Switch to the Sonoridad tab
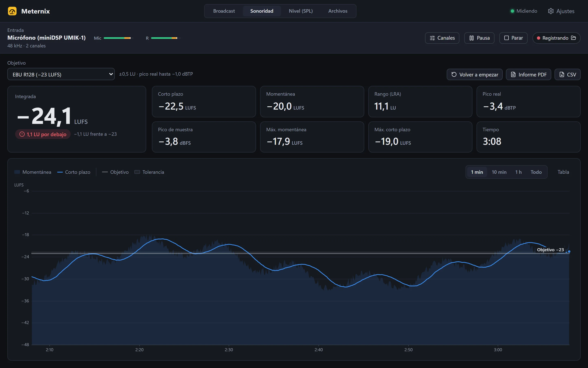The height and width of the screenshot is (368, 588). 262,11
